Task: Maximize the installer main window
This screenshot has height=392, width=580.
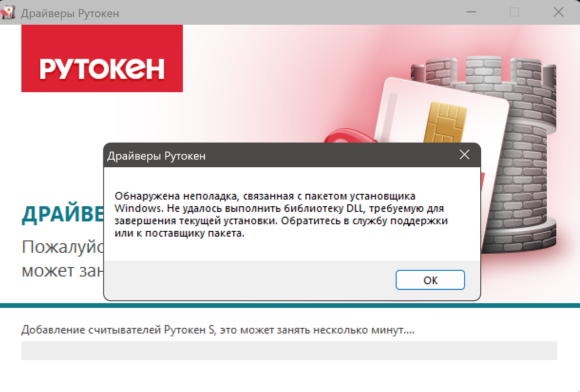Action: tap(514, 12)
